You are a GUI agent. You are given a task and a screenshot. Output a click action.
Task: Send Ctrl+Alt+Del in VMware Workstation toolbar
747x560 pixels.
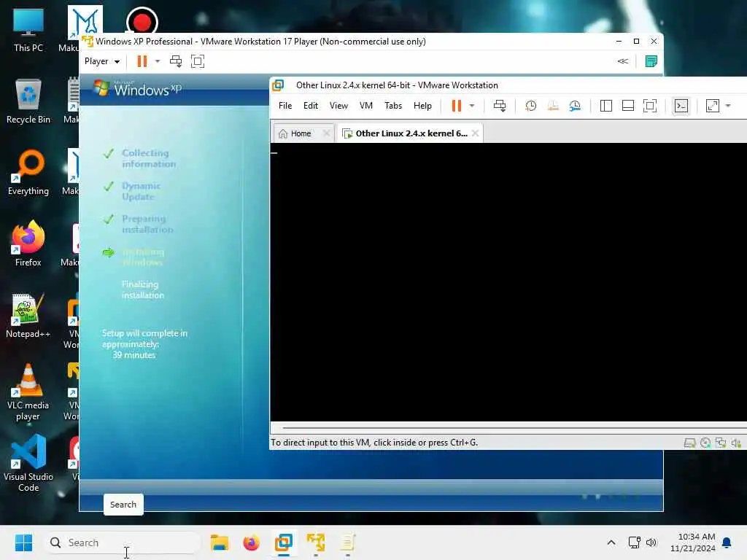(499, 106)
